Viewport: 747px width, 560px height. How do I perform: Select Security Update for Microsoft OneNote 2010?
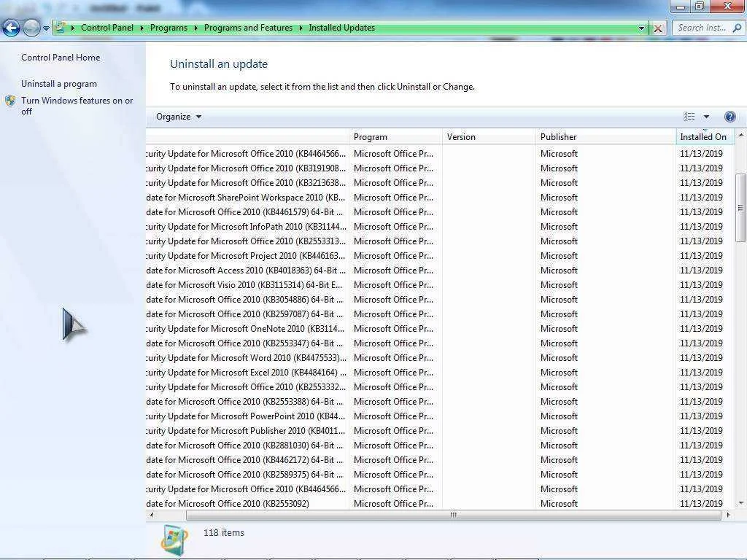440,329
